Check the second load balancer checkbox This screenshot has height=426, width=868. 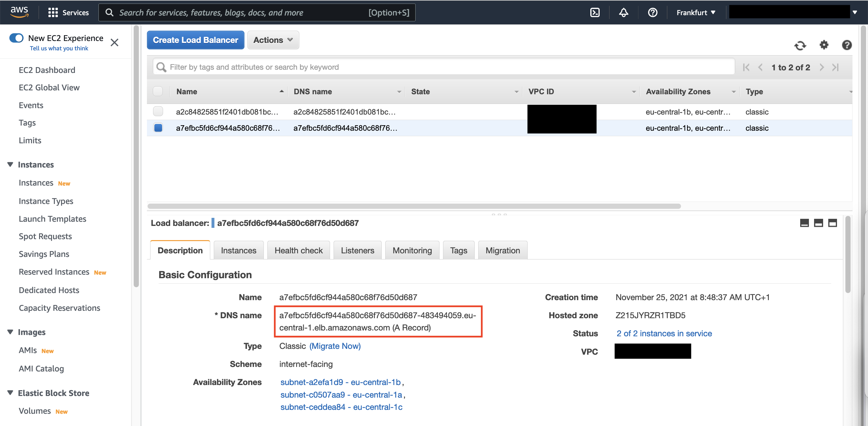(x=157, y=128)
